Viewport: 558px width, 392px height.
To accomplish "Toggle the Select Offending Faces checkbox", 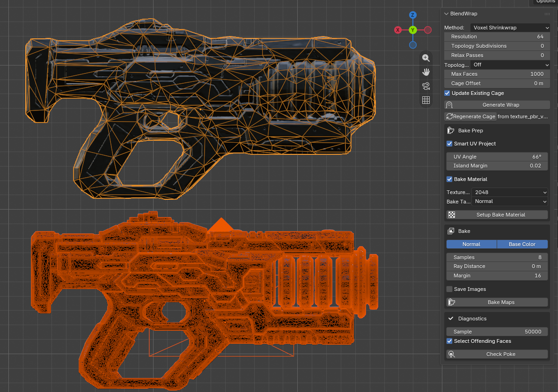I will (449, 341).
